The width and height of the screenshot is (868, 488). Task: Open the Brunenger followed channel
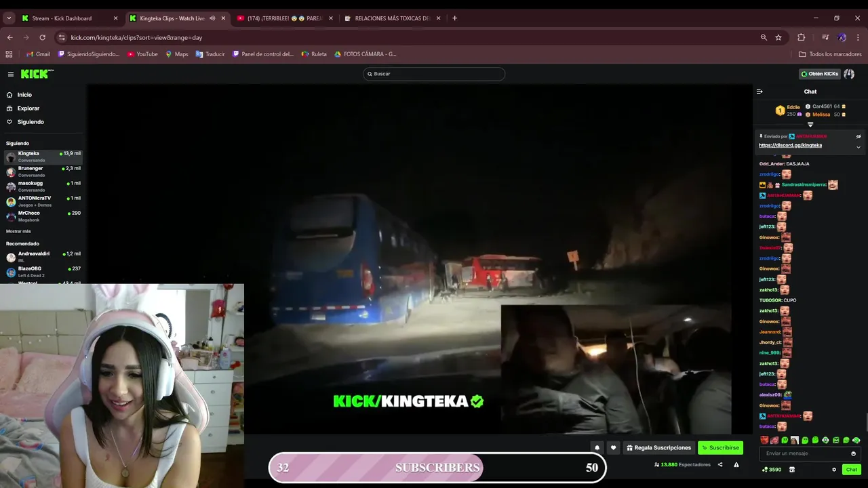[43, 171]
